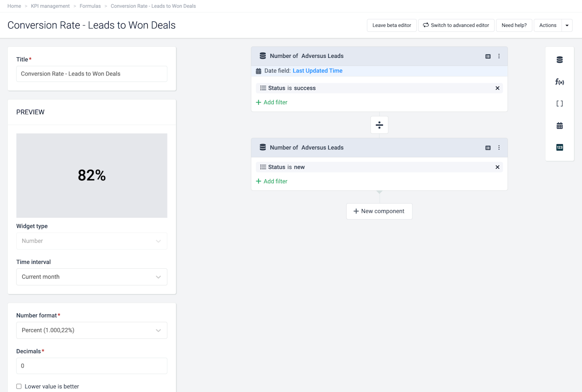Image resolution: width=582 pixels, height=392 pixels.
Task: Click the 123 number icon in sidebar
Action: pyautogui.click(x=559, y=147)
